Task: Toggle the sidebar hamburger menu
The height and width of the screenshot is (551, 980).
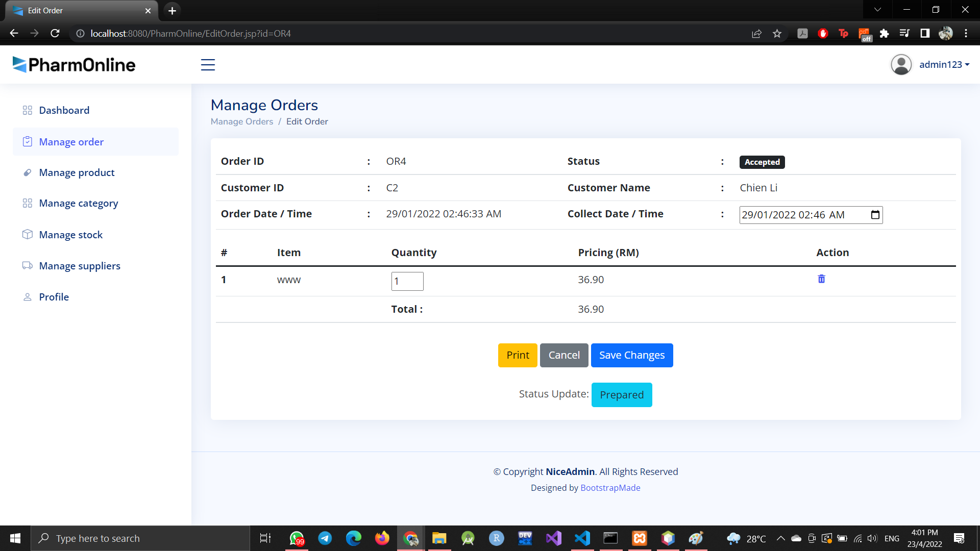Action: click(208, 65)
